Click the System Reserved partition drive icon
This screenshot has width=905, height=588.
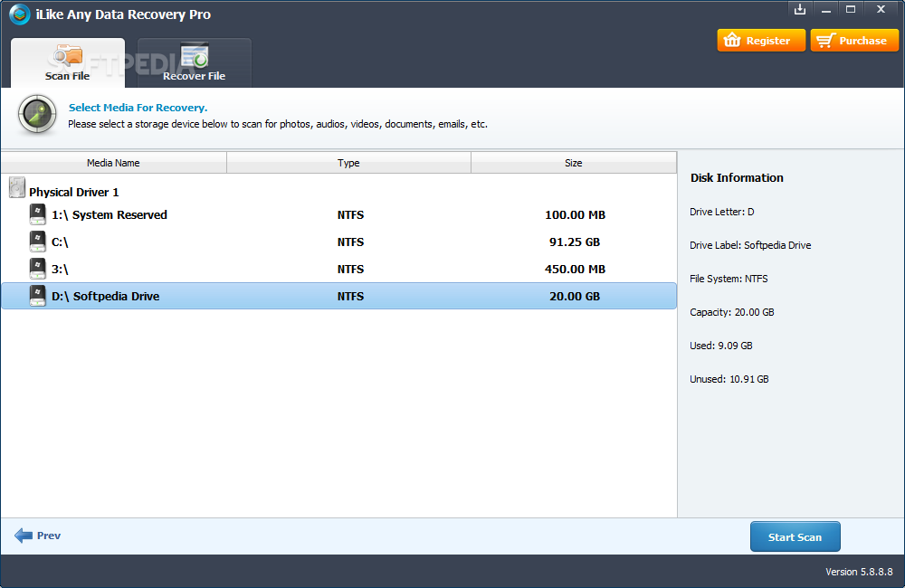[37, 214]
